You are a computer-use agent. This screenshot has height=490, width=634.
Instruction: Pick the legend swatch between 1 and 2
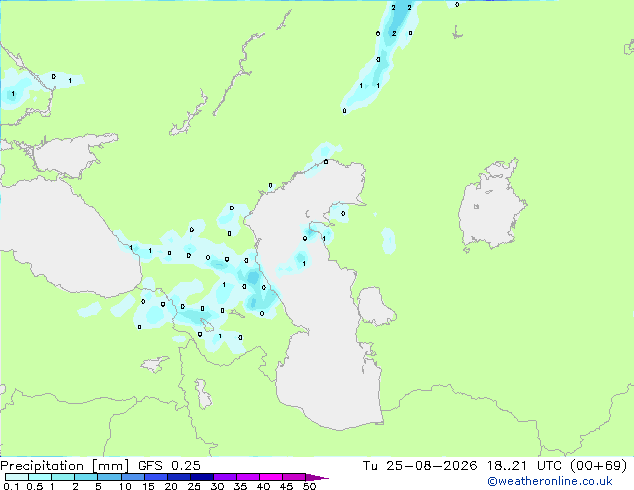tap(63, 477)
